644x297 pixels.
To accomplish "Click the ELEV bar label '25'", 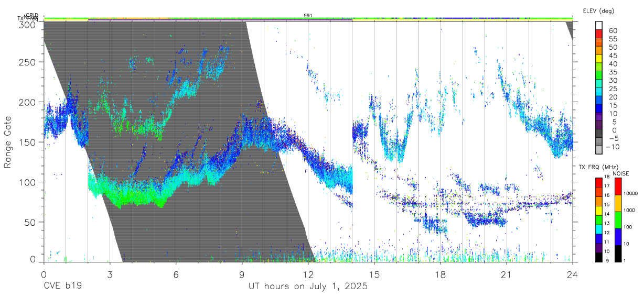I will coord(612,89).
